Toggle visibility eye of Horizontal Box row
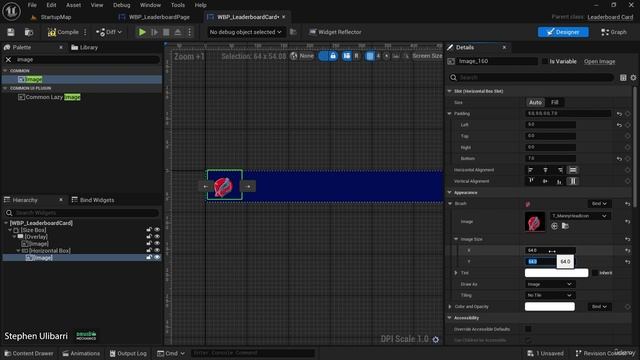The width and height of the screenshot is (640, 360). click(x=157, y=251)
